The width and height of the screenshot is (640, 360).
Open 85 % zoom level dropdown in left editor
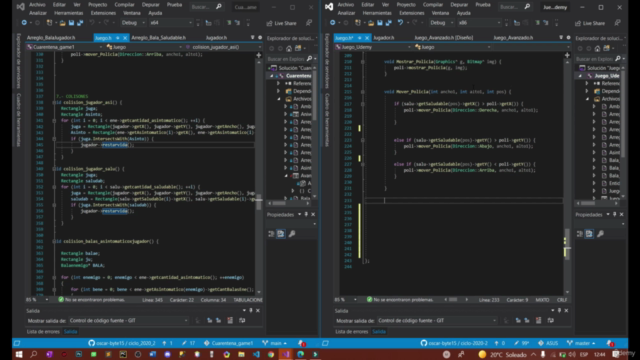[37, 300]
